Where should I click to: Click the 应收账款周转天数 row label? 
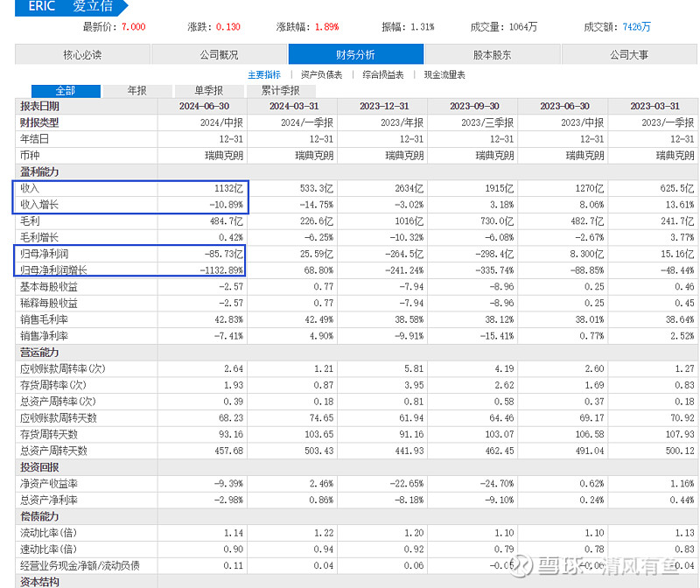pyautogui.click(x=58, y=418)
